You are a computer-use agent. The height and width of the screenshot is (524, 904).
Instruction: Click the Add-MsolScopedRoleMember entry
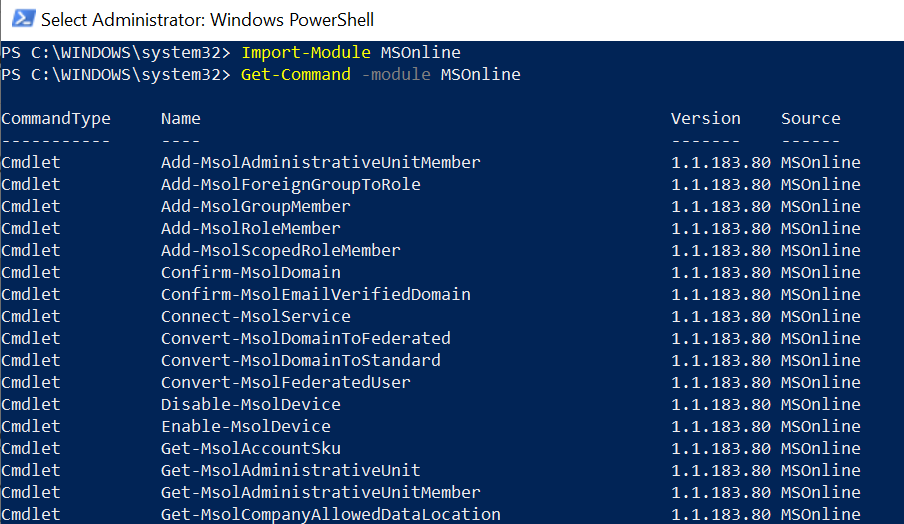pyautogui.click(x=281, y=250)
